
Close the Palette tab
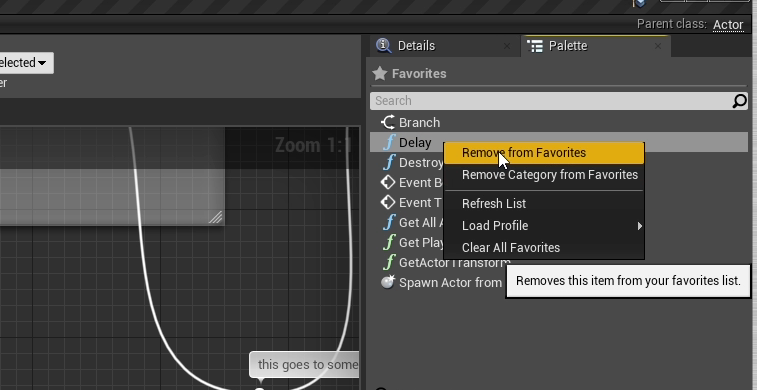[x=658, y=46]
